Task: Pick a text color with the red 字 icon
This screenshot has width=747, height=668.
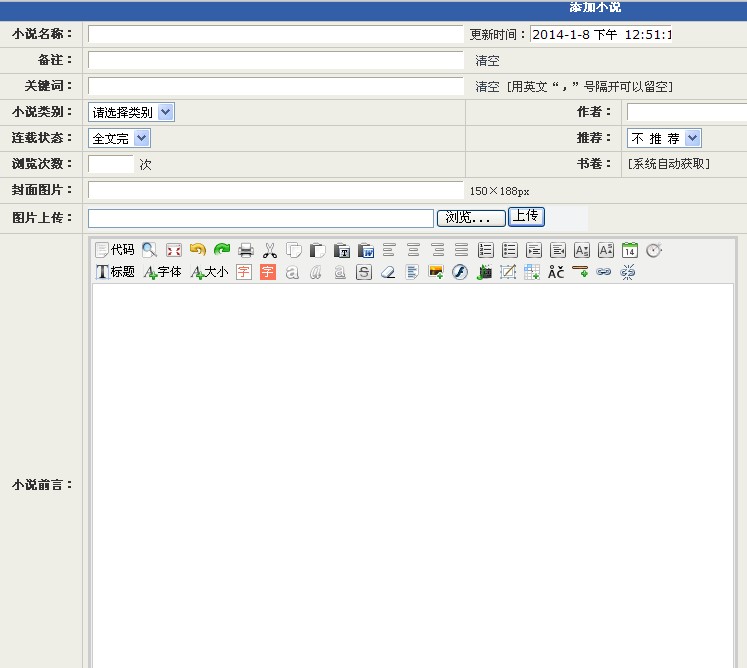Action: click(244, 272)
